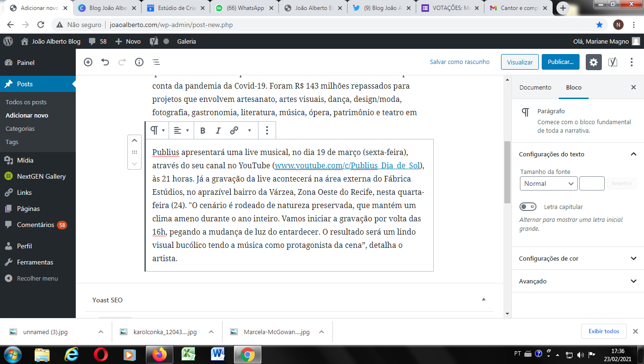
Task: Bookmark this page with star icon
Action: pyautogui.click(x=599, y=25)
